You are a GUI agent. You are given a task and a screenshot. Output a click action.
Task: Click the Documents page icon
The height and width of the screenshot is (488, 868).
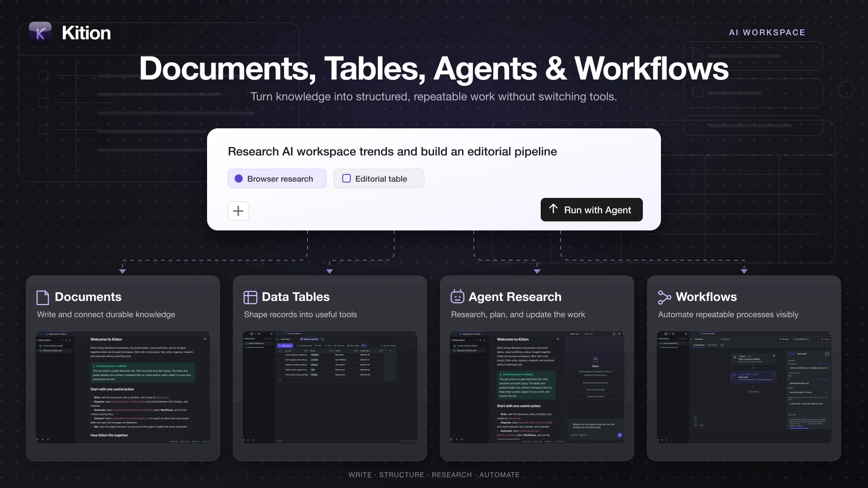(42, 297)
